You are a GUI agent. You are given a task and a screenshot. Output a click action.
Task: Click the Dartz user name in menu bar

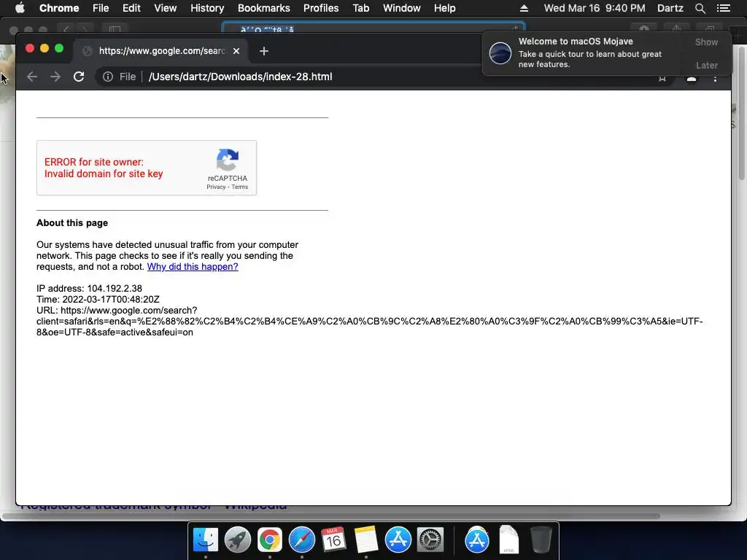pyautogui.click(x=670, y=8)
